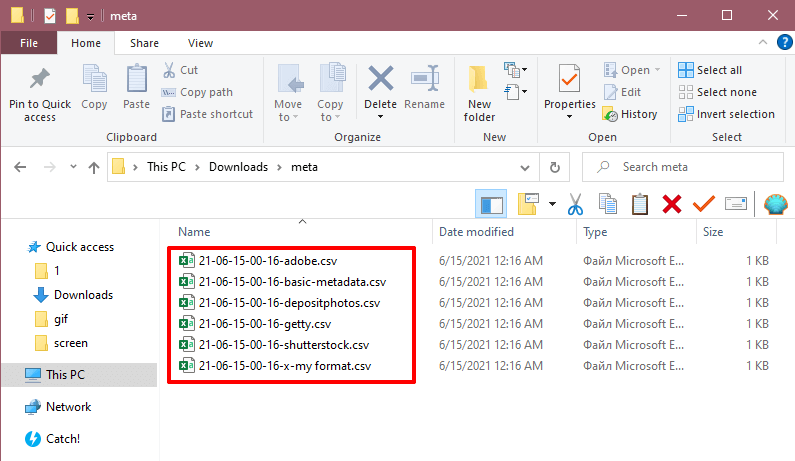
Task: Open the Help question mark icon
Action: click(x=784, y=42)
